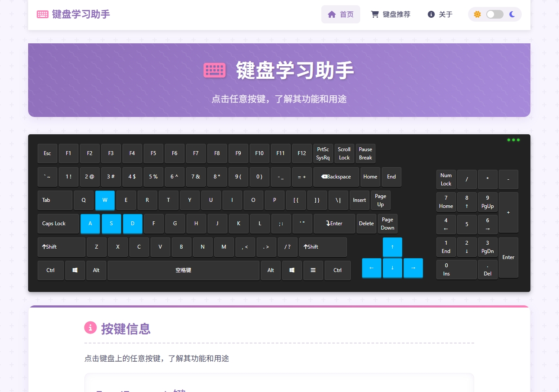Click the PrtSc SysRq key
The image size is (559, 392).
(323, 153)
